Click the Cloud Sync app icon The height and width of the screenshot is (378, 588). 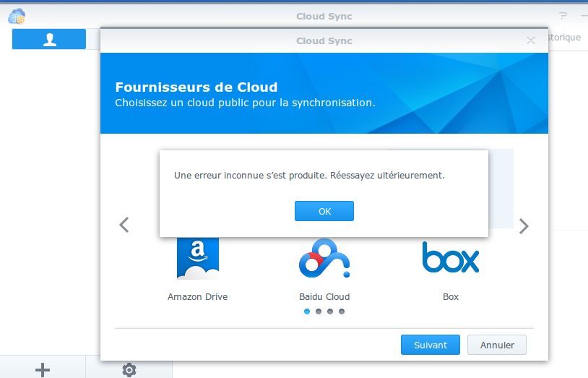pos(17,17)
